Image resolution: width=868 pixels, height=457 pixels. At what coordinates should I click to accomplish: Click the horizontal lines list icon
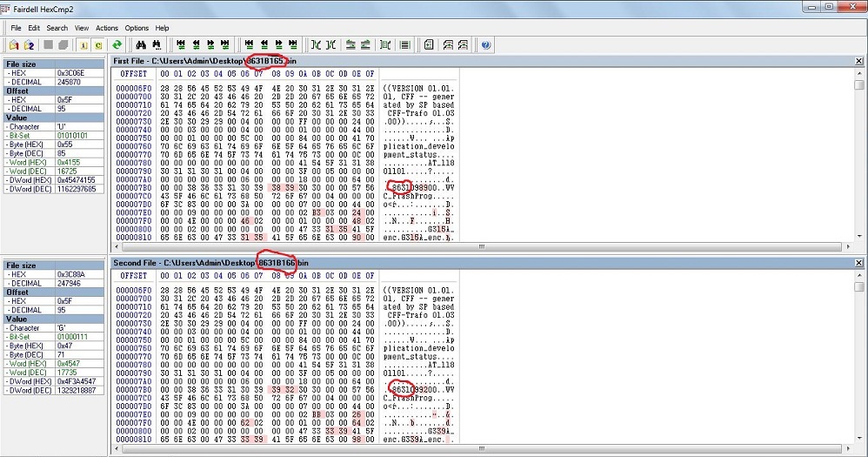pyautogui.click(x=404, y=45)
